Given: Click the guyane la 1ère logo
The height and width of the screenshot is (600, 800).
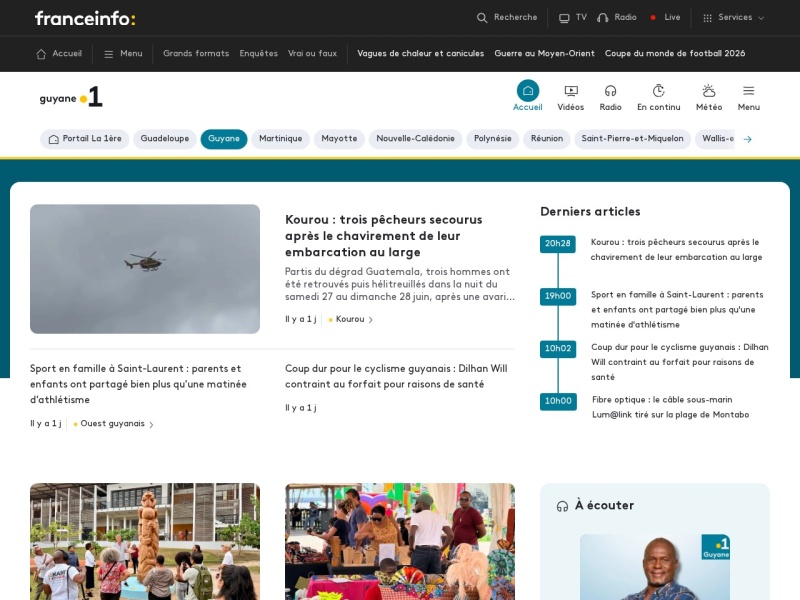Looking at the screenshot, I should (71, 97).
